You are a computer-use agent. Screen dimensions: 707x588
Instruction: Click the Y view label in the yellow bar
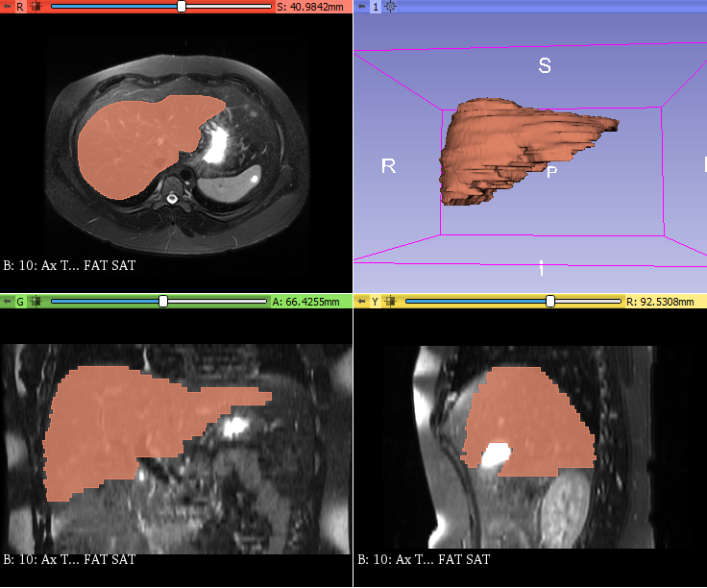(376, 302)
